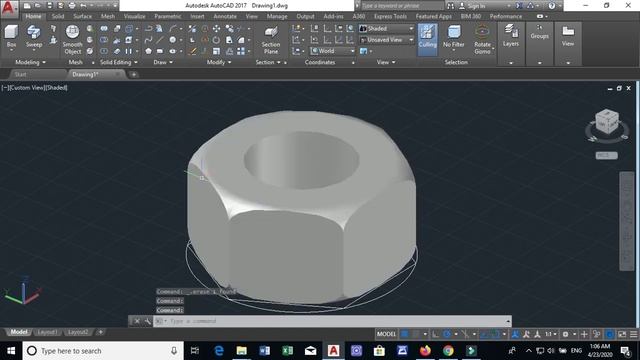Click the Windows search box on taskbar

(x=103, y=351)
